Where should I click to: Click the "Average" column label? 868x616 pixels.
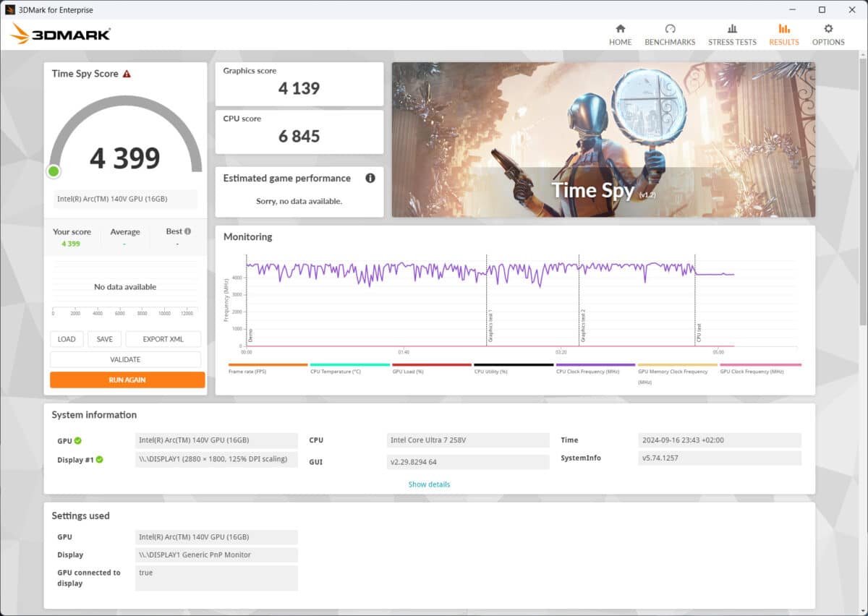[x=125, y=231]
